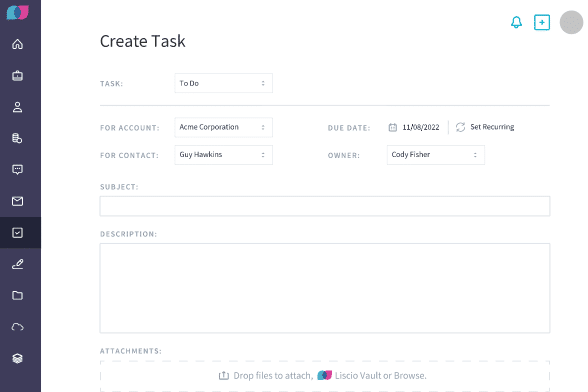The image size is (588, 392).
Task: Click the 'ATTACHMENTS:' label
Action: (x=130, y=351)
